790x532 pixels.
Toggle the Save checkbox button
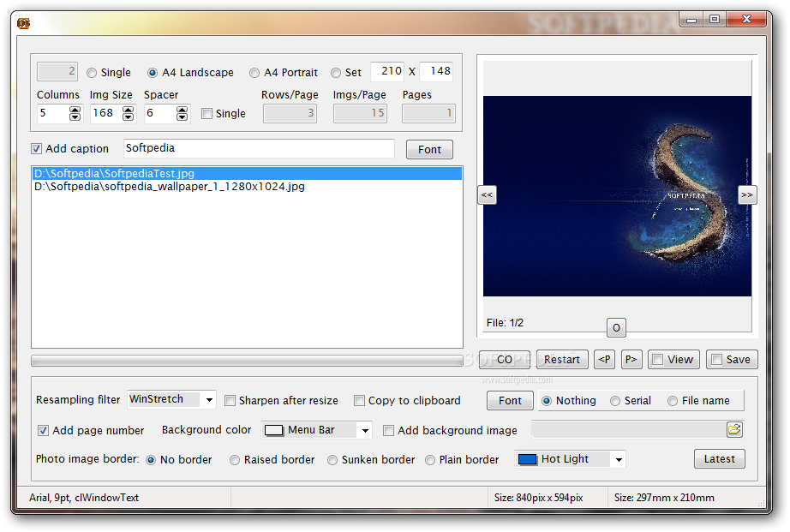pos(732,360)
